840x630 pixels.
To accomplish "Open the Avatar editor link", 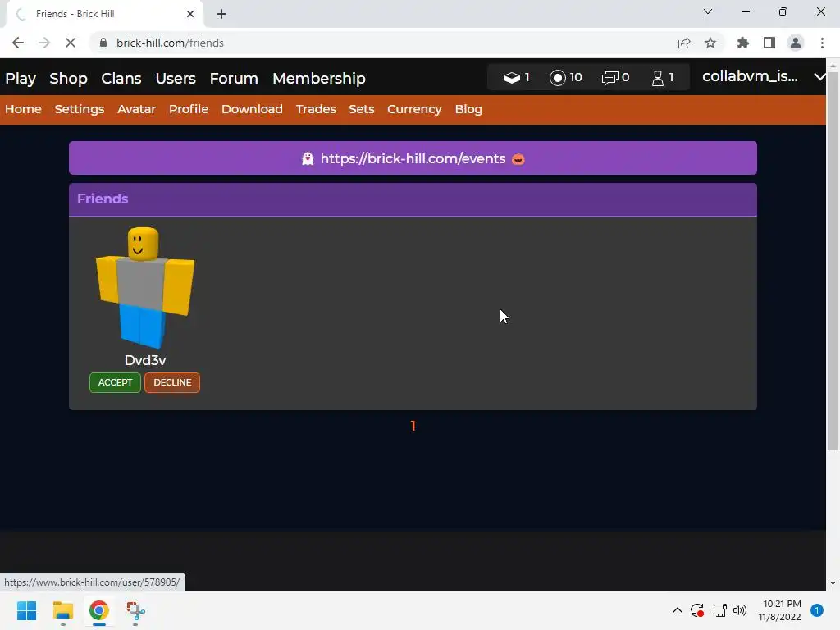I will point(137,109).
